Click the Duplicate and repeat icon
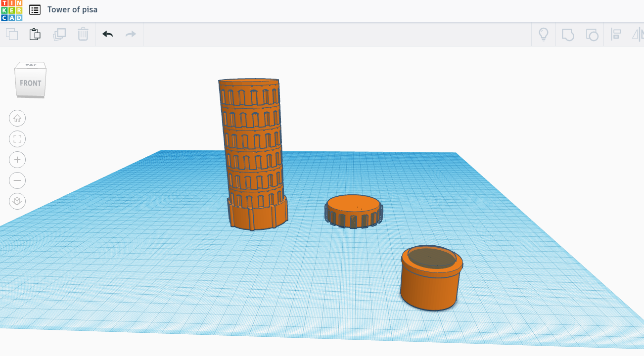This screenshot has width=644, height=356. (59, 34)
